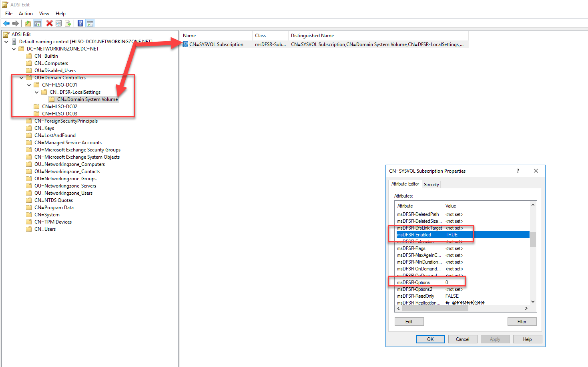Screen dimensions: 588x367
Task: Click the Filter button
Action: coord(522,321)
